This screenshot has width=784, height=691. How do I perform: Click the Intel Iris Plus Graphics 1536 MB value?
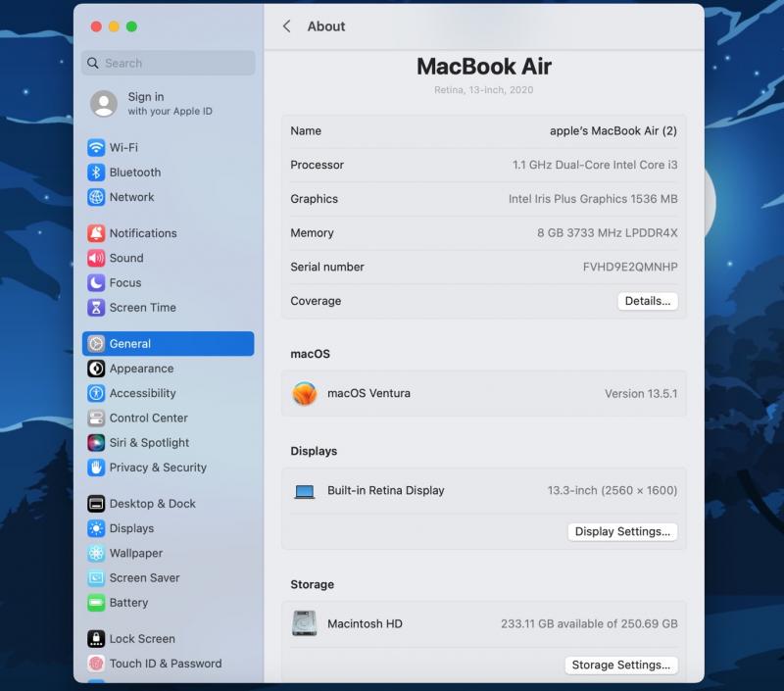pyautogui.click(x=593, y=199)
